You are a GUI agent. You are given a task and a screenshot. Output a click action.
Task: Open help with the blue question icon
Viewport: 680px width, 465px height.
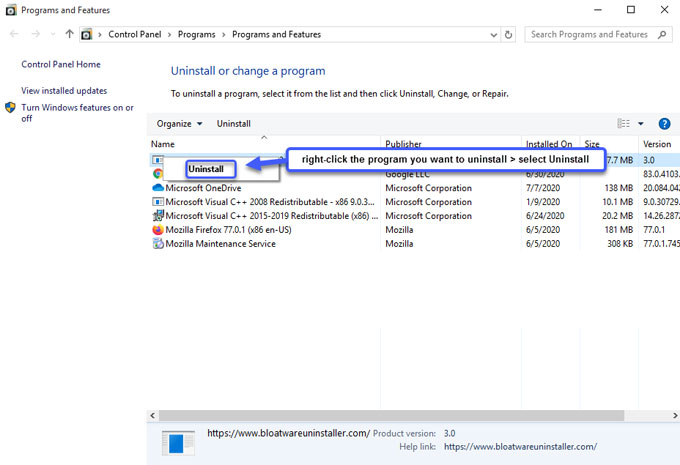pos(664,124)
